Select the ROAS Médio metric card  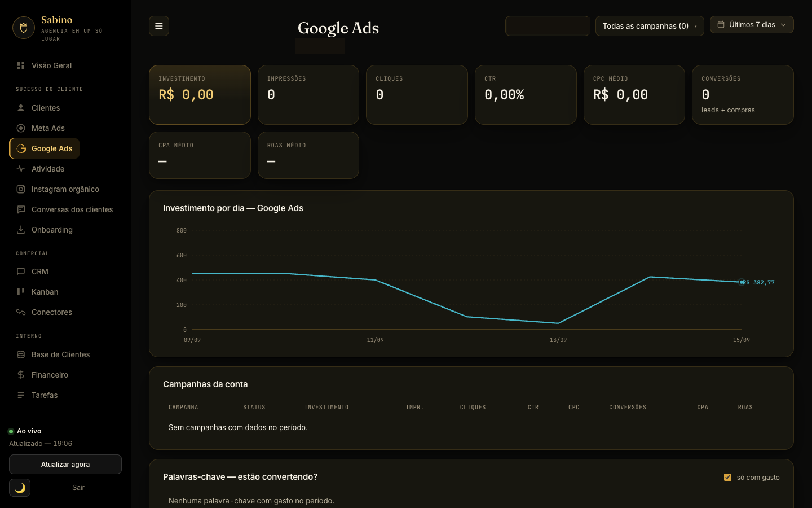coord(308,155)
